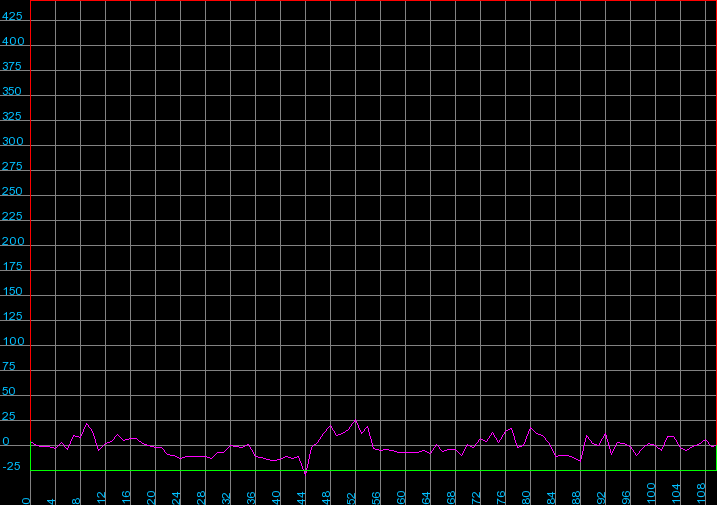Click the magenta line's lowest dip below -25

point(305,474)
